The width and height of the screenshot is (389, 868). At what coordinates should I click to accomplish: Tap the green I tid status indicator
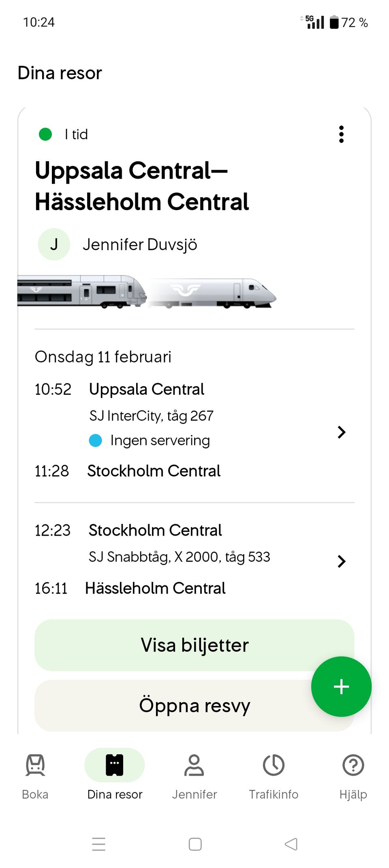click(x=45, y=134)
